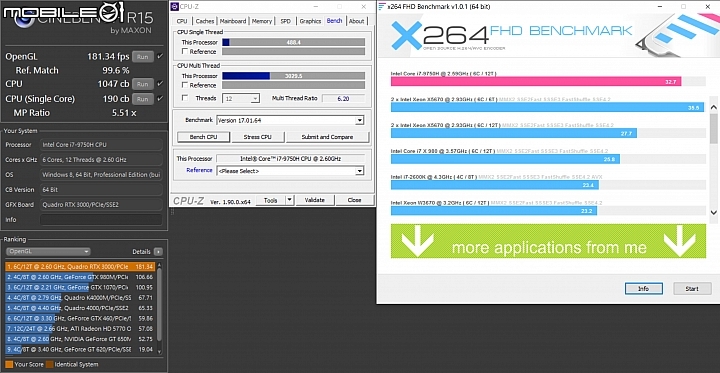
Task: Click the Cinebench ranking list scrollbar
Action: (159, 305)
